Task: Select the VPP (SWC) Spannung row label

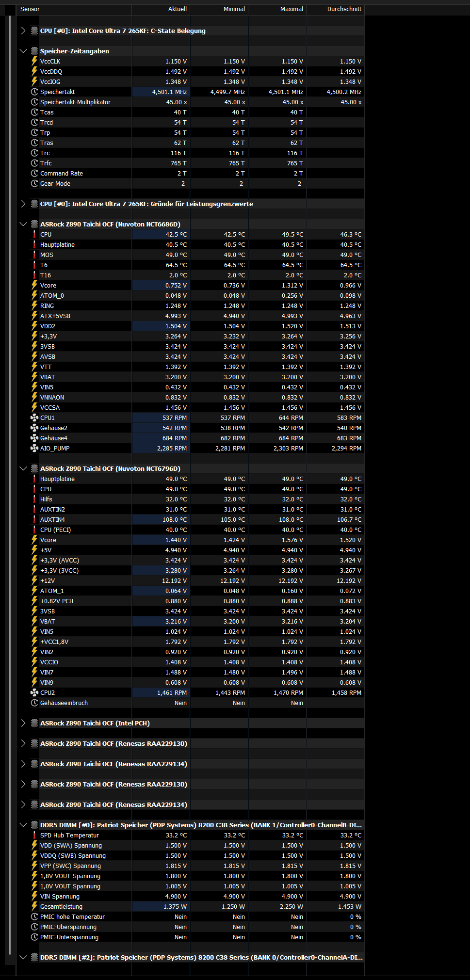Action: [x=70, y=866]
